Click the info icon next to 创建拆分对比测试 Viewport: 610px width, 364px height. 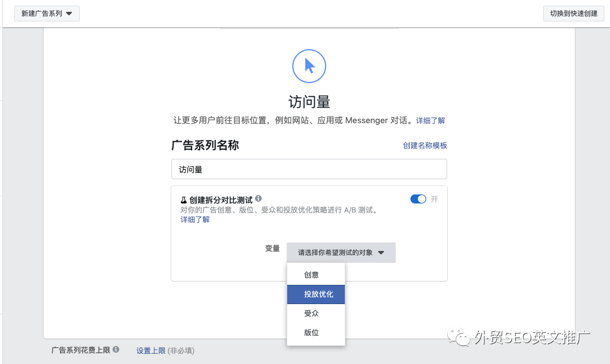258,198
